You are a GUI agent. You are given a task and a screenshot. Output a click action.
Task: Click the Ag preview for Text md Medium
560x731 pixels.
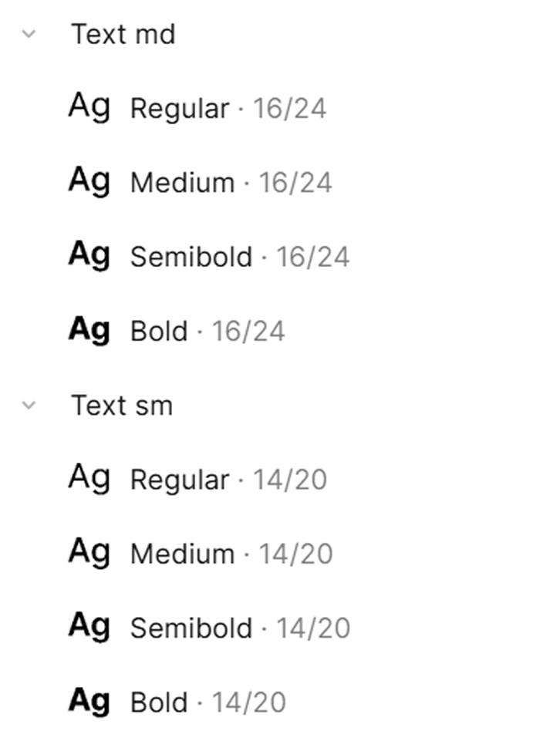click(89, 181)
